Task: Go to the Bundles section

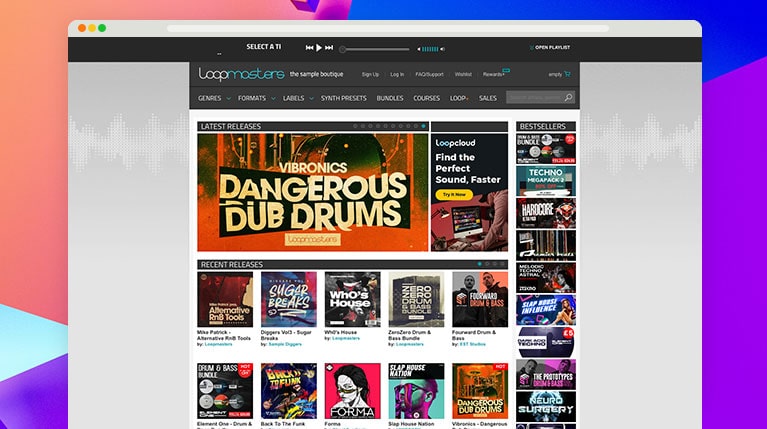Action: (390, 98)
